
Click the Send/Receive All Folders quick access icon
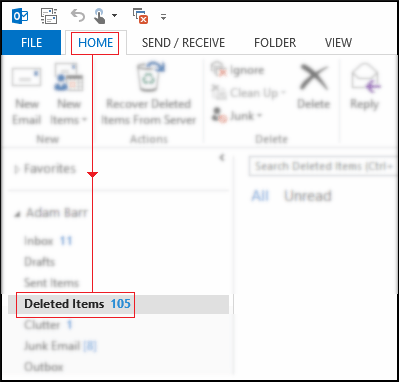pyautogui.click(x=49, y=16)
